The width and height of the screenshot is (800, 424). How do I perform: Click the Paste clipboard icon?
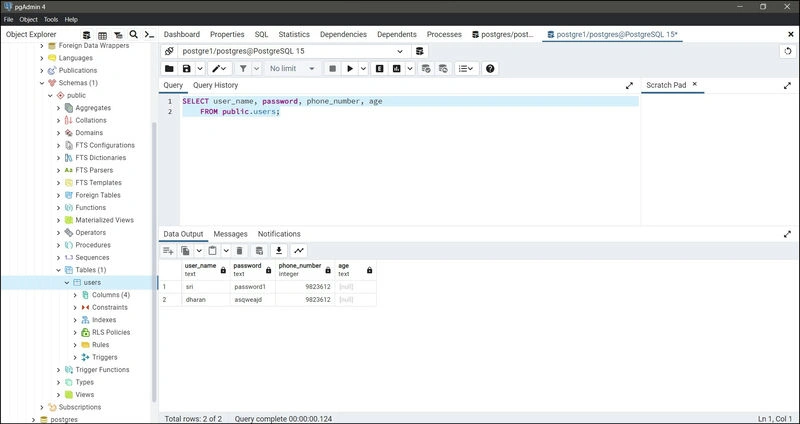point(213,251)
